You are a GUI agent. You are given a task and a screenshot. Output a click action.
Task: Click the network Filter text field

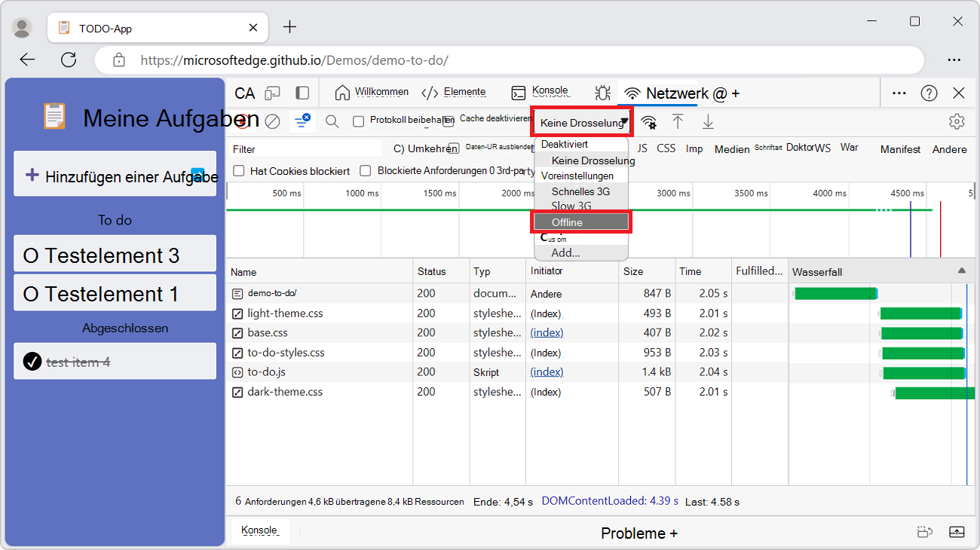(x=305, y=149)
